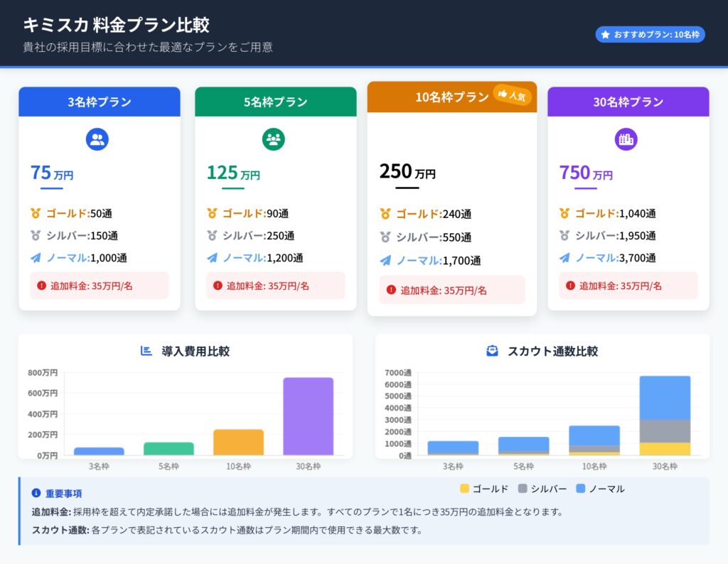Click the bar chart icon beside 導入費用比較

pyautogui.click(x=146, y=351)
